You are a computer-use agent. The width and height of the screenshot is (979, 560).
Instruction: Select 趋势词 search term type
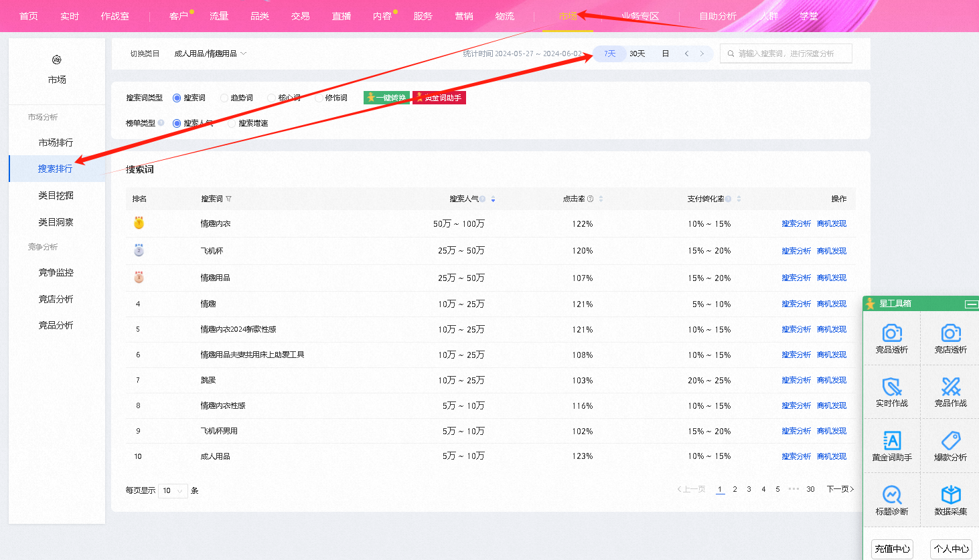tap(225, 98)
